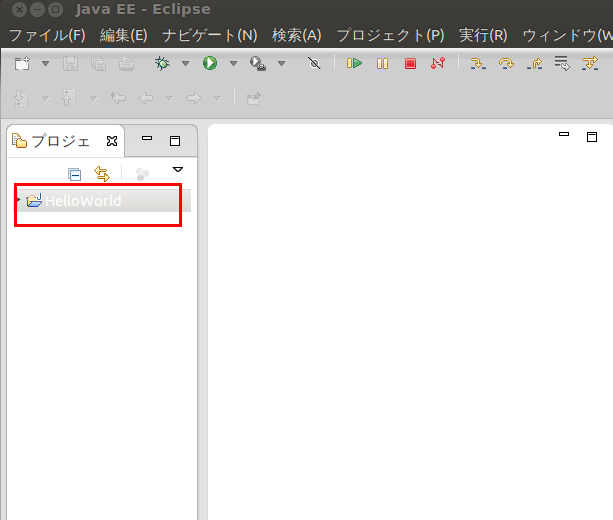Click the Collapse All icon
This screenshot has height=520, width=613.
click(74, 174)
